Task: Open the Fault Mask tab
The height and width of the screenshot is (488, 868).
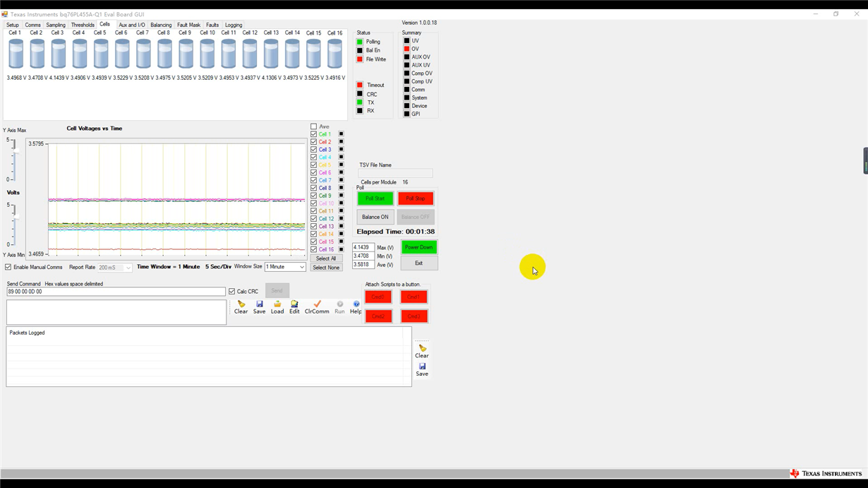Action: pos(188,25)
